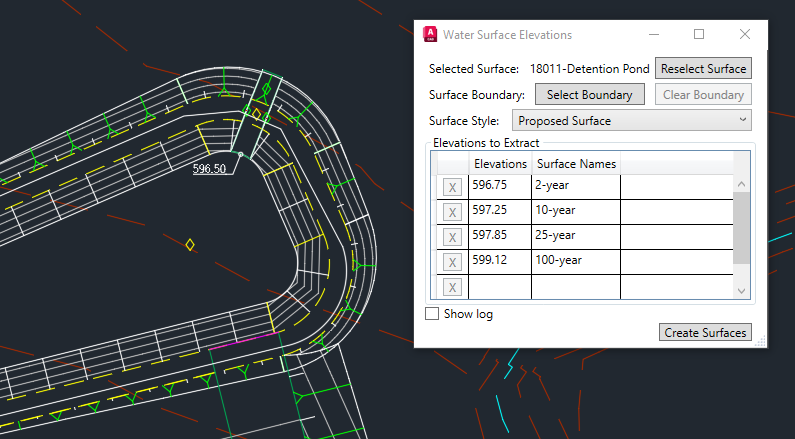This screenshot has height=439, width=795.
Task: Click Create Surfaces to generate surfaces
Action: tap(706, 332)
